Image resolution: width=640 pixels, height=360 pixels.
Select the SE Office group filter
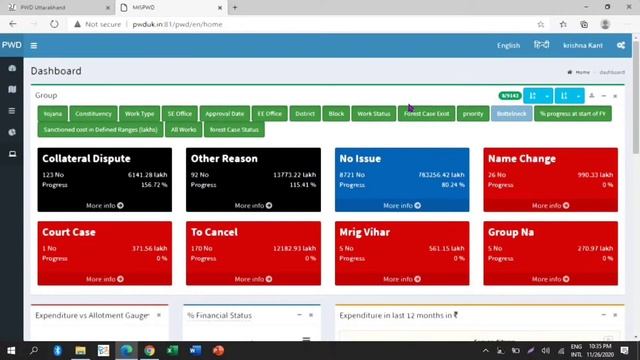(180, 114)
